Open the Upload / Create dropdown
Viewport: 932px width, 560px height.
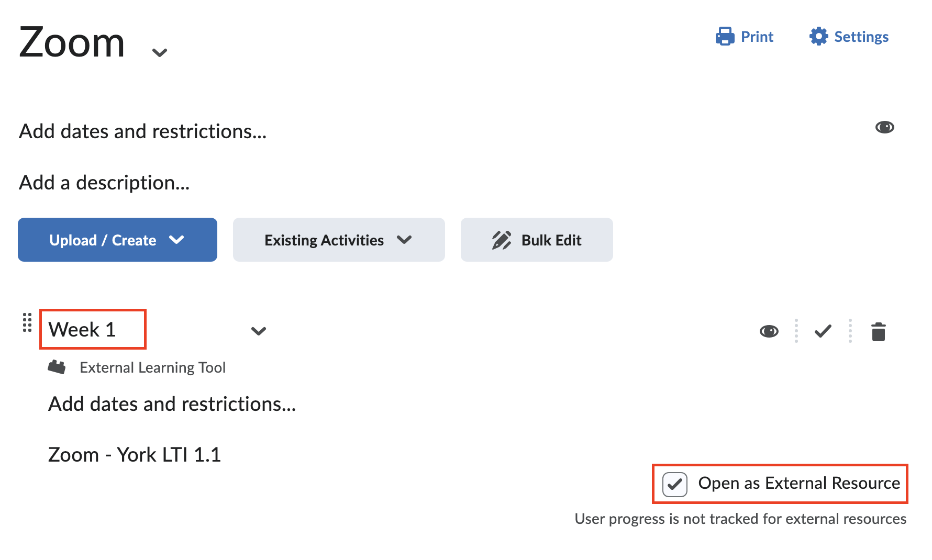(117, 240)
